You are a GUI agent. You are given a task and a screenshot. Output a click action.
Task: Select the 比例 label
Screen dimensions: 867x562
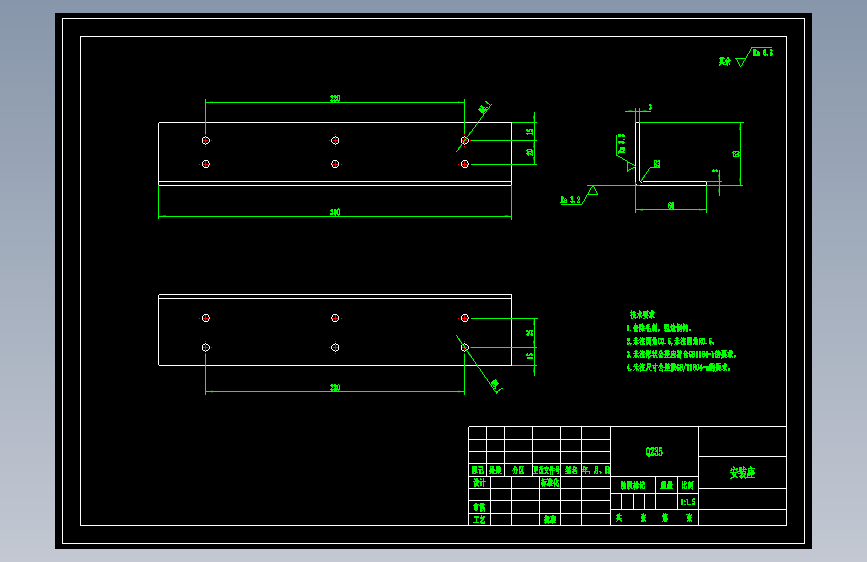click(x=688, y=485)
